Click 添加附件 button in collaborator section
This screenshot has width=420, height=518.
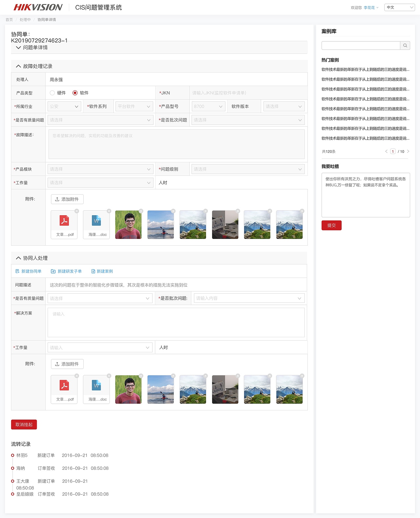(x=67, y=364)
